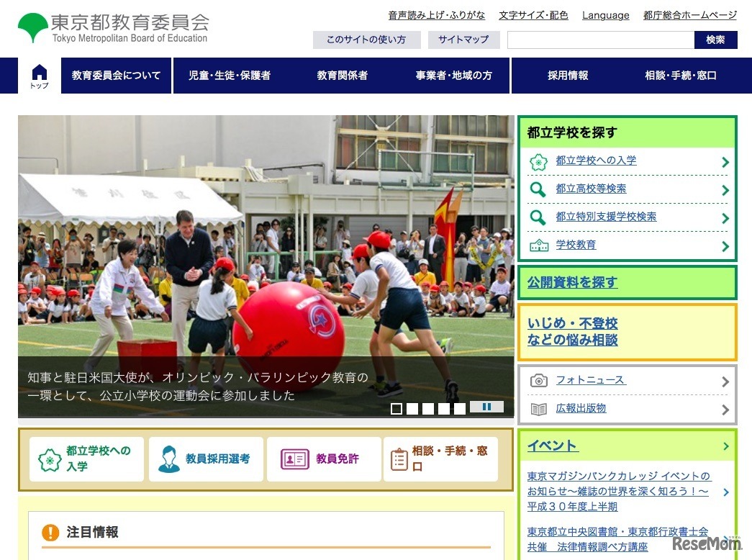Click the orange exclamation icon by 注目情報
Viewport: 752px width, 560px height.
tap(50, 532)
